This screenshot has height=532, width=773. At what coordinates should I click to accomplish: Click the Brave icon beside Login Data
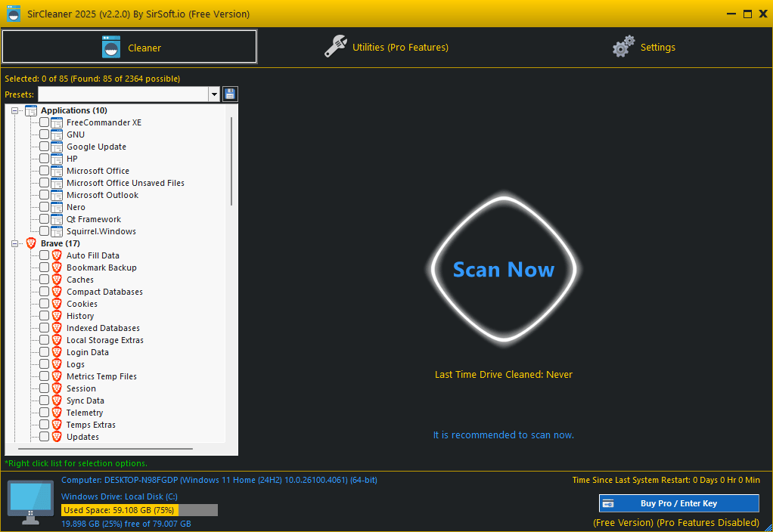(57, 352)
